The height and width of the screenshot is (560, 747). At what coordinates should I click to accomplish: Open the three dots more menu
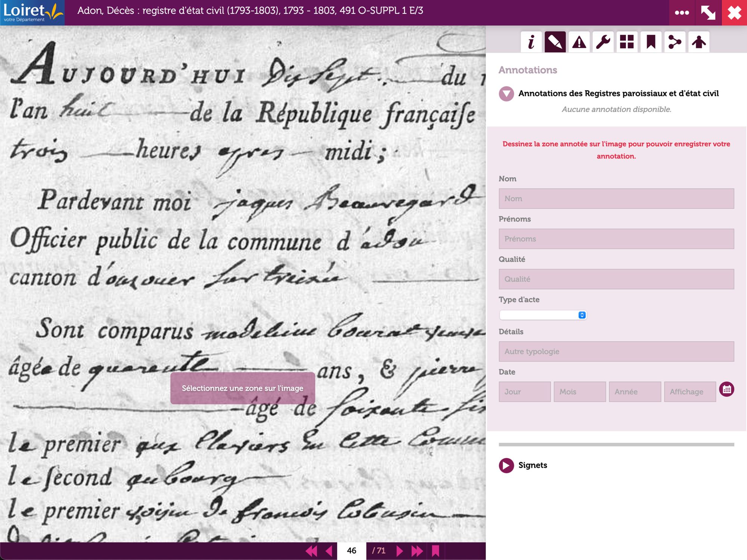[x=682, y=13]
